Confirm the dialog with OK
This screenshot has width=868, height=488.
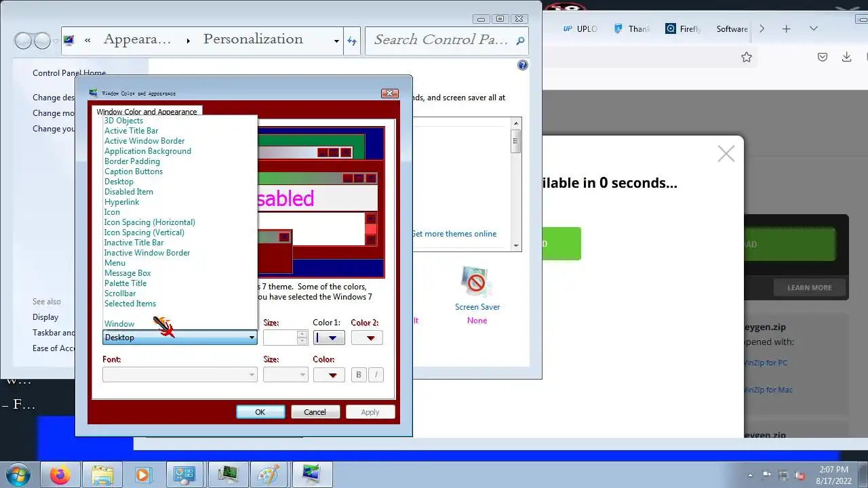coord(260,412)
